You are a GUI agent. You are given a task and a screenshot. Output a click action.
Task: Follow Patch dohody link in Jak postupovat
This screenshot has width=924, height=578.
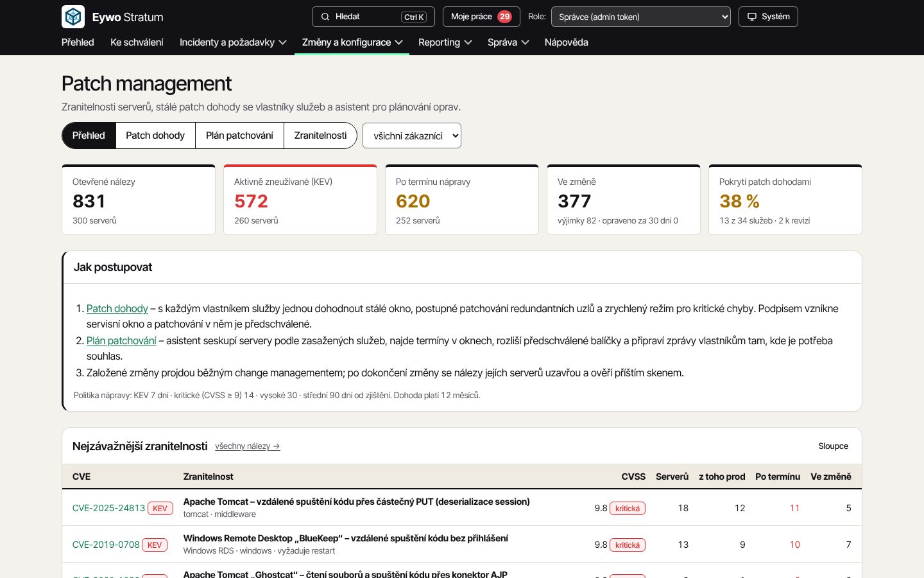click(x=117, y=309)
